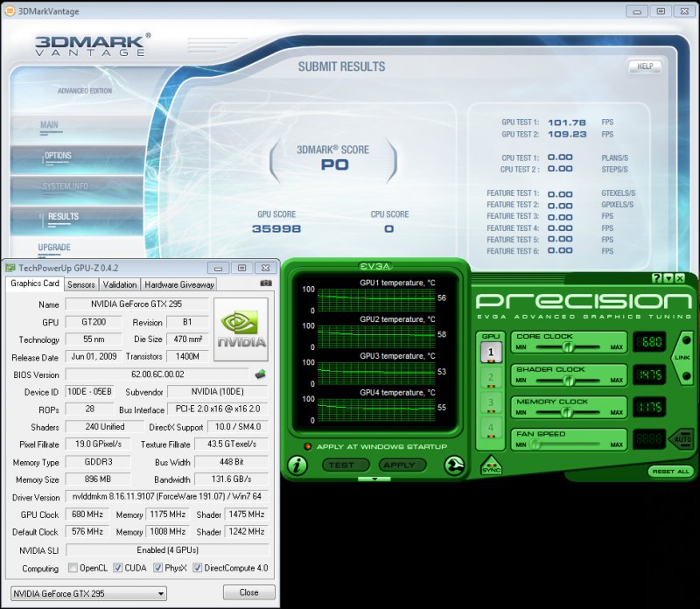This screenshot has width=700, height=609.
Task: Click the GPU TEST 1 value 101.78
Action: coord(567,122)
